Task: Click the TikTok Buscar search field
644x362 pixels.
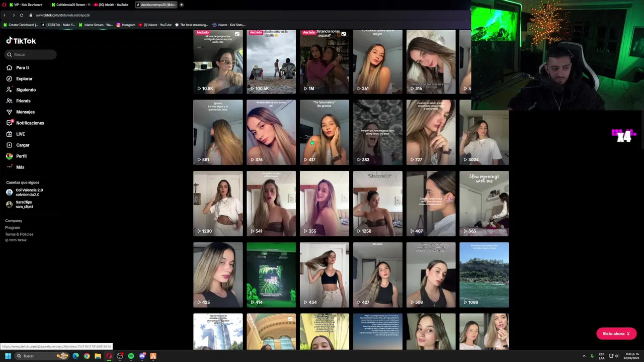Action: (31, 54)
